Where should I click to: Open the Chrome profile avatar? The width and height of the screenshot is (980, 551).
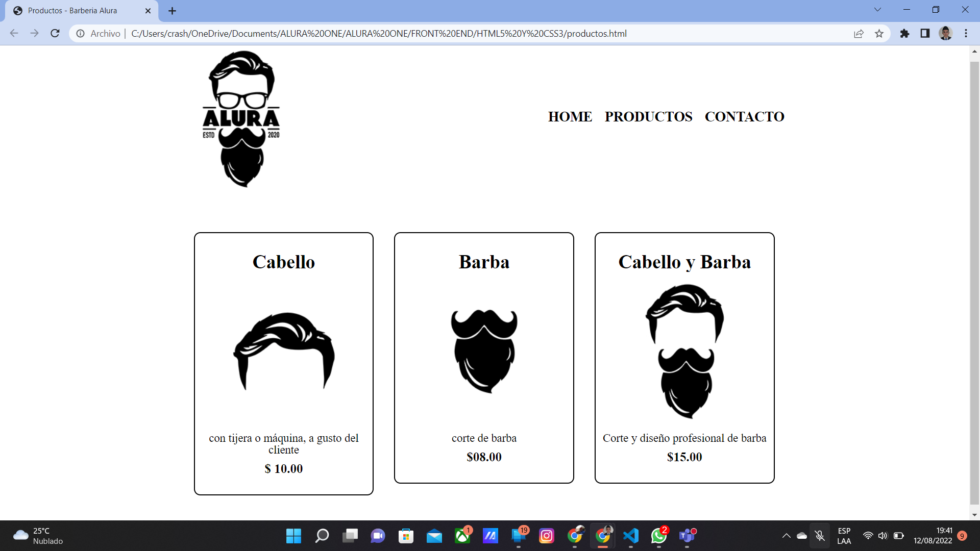coord(945,33)
